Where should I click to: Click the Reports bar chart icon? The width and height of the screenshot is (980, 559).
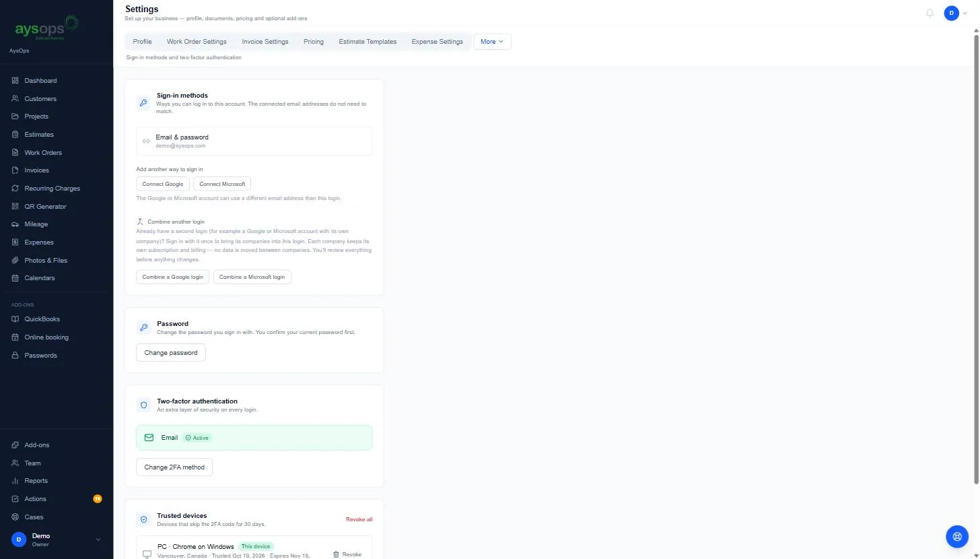(15, 481)
